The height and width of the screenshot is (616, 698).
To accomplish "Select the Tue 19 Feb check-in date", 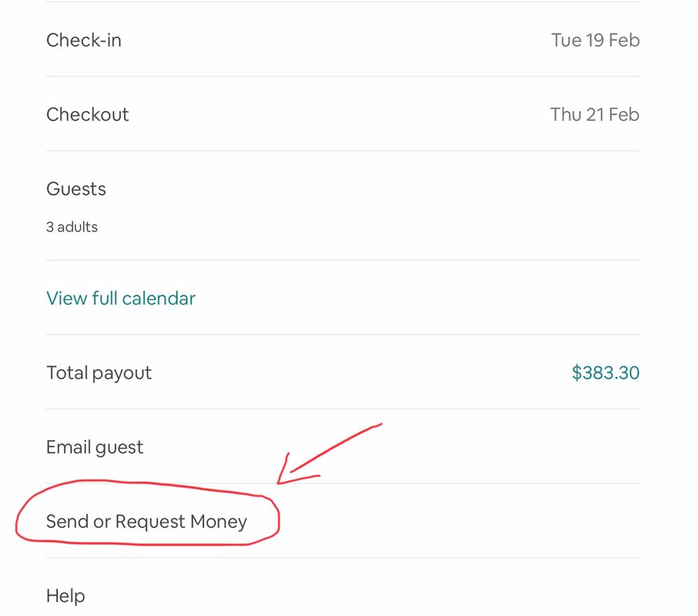I will 595,40.
